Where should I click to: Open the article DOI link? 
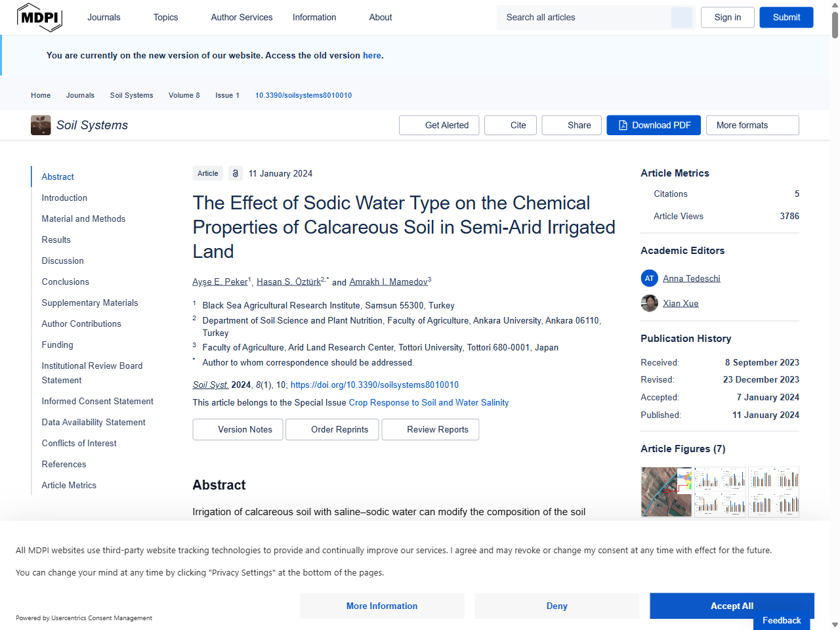[374, 385]
